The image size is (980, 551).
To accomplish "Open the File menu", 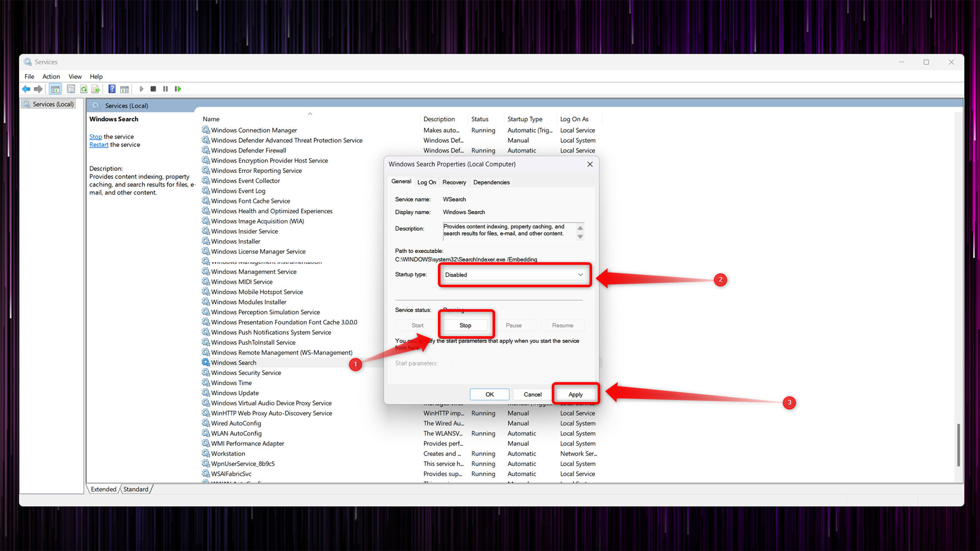I will 30,77.
